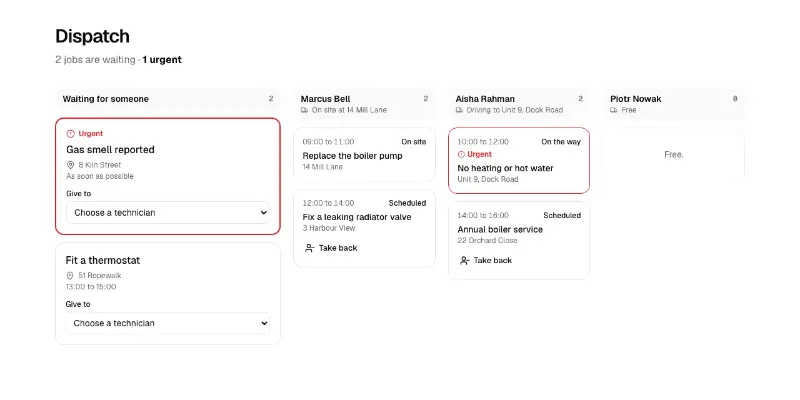Click the Piotr Nowak column header
This screenshot has width=800, height=400.
pyautogui.click(x=673, y=104)
